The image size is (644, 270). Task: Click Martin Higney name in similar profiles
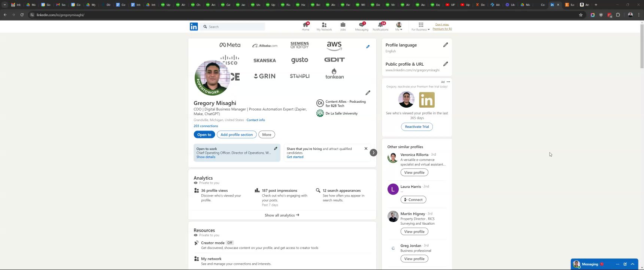(x=413, y=214)
